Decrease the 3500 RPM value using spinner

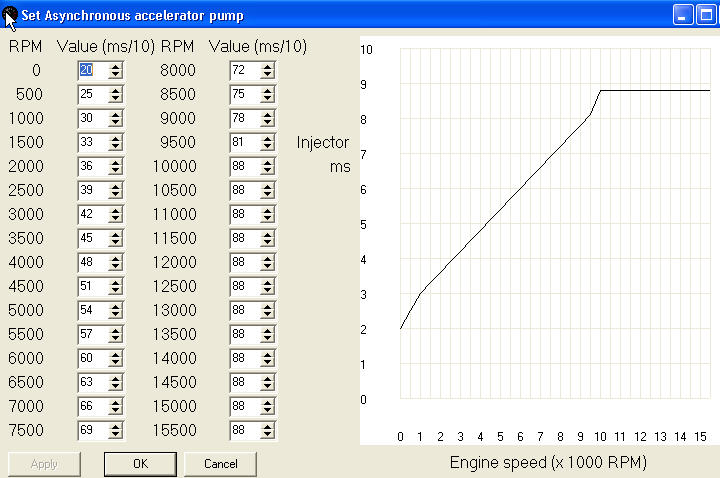click(116, 242)
